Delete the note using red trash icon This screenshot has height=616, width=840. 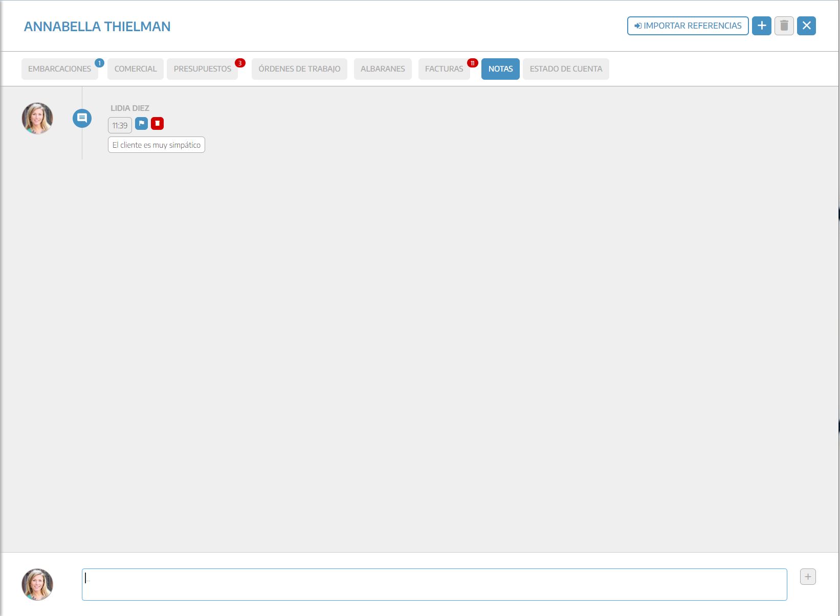pyautogui.click(x=157, y=124)
